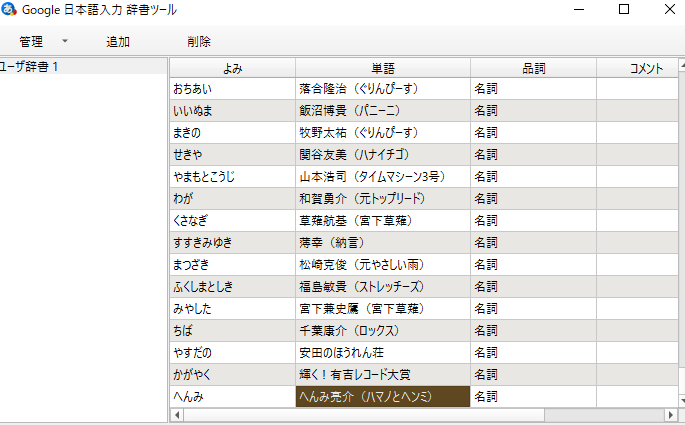685x425 pixels.
Task: Sort by the 単語 column header
Action: tap(383, 68)
